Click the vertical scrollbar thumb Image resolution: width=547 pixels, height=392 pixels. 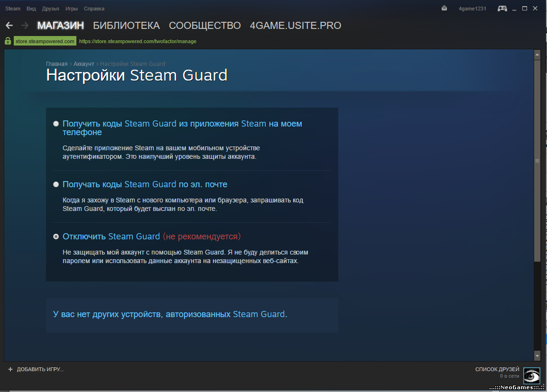pos(537,161)
